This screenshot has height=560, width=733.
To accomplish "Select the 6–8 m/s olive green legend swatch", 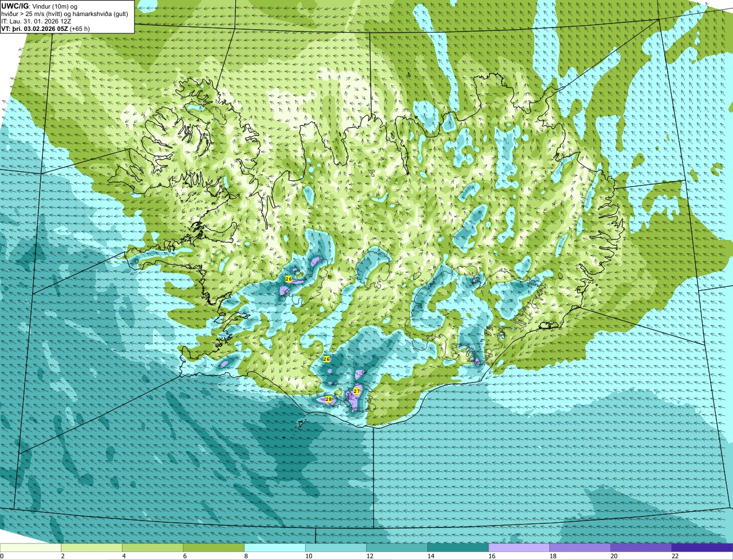I will pyautogui.click(x=214, y=547).
